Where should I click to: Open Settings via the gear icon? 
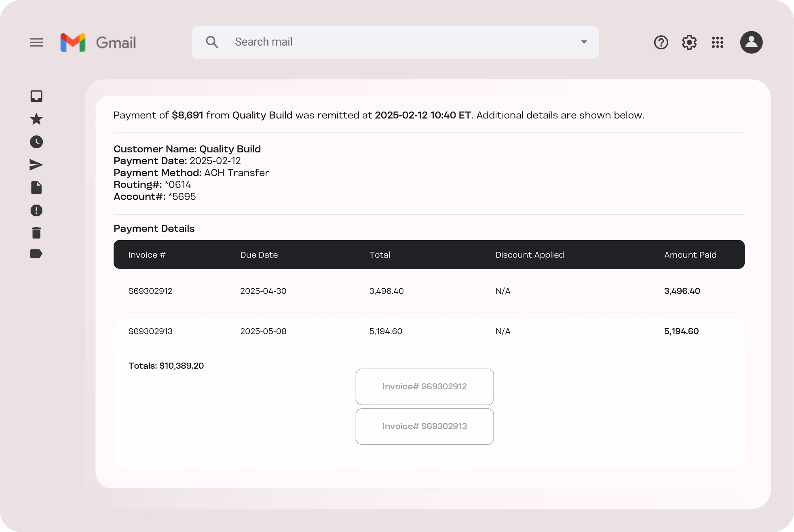coord(689,42)
